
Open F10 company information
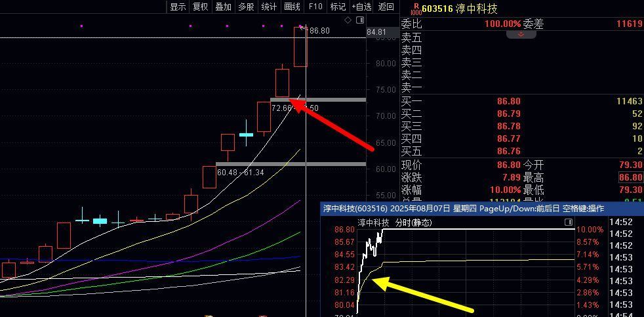[x=315, y=7]
